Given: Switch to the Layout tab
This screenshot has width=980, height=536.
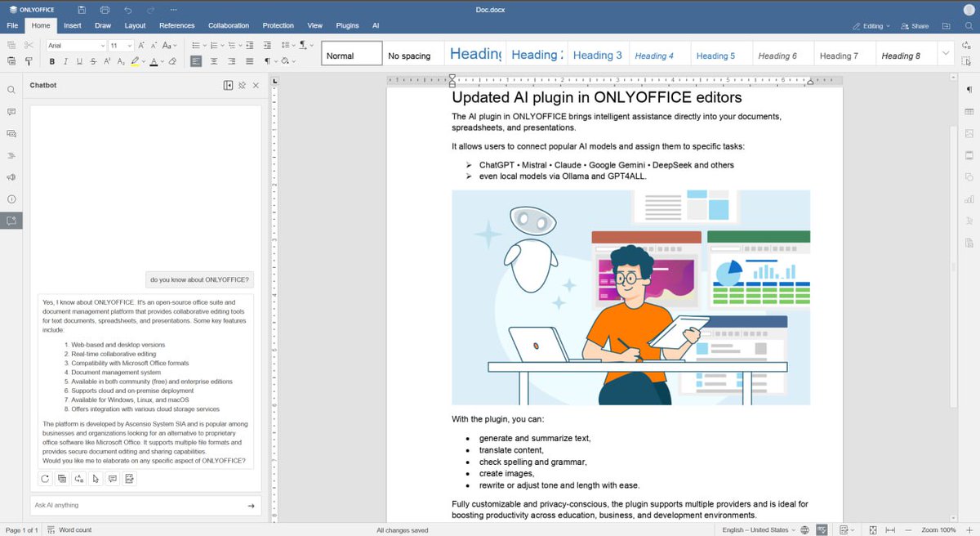Looking at the screenshot, I should [135, 26].
